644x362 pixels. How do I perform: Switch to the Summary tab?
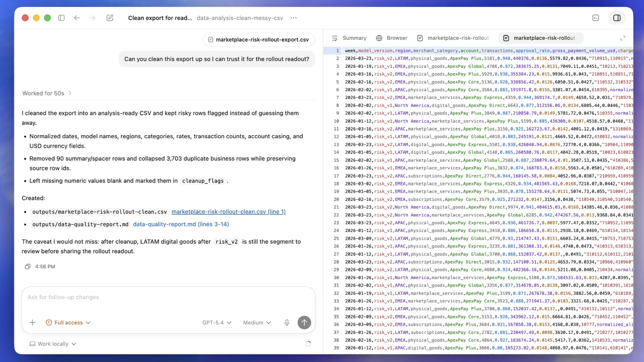[349, 38]
